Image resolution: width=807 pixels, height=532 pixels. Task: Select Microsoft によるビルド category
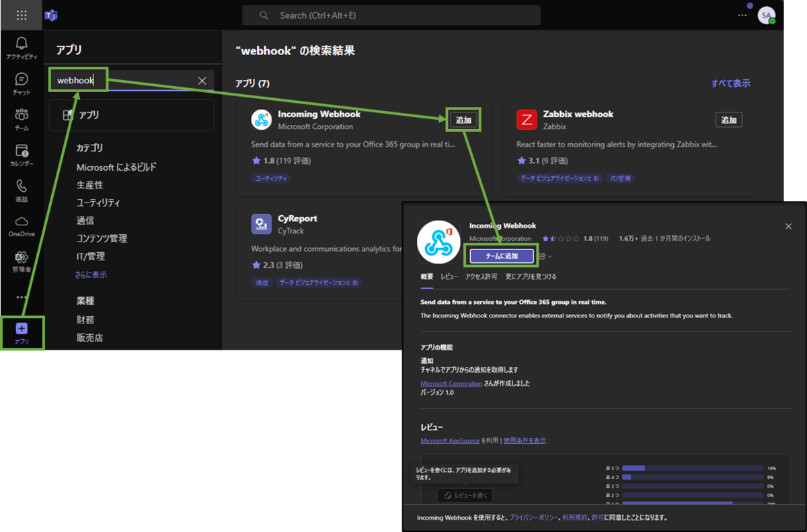pos(116,167)
